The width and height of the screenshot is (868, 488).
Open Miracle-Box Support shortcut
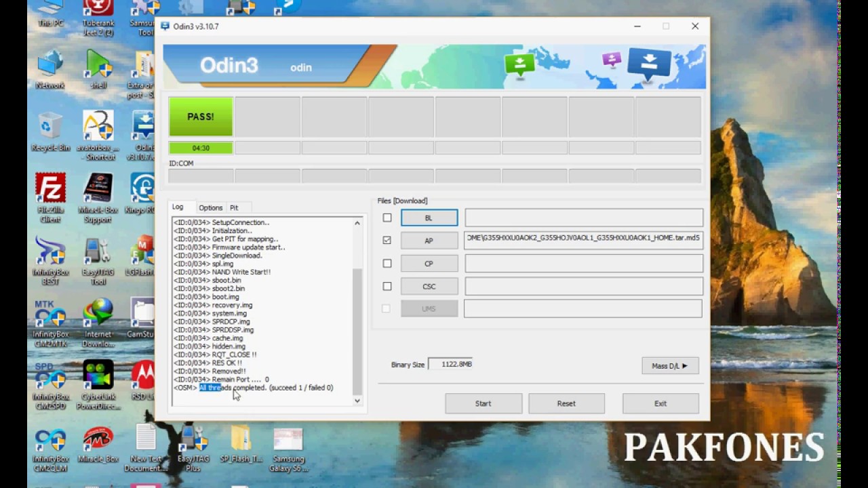click(x=98, y=199)
